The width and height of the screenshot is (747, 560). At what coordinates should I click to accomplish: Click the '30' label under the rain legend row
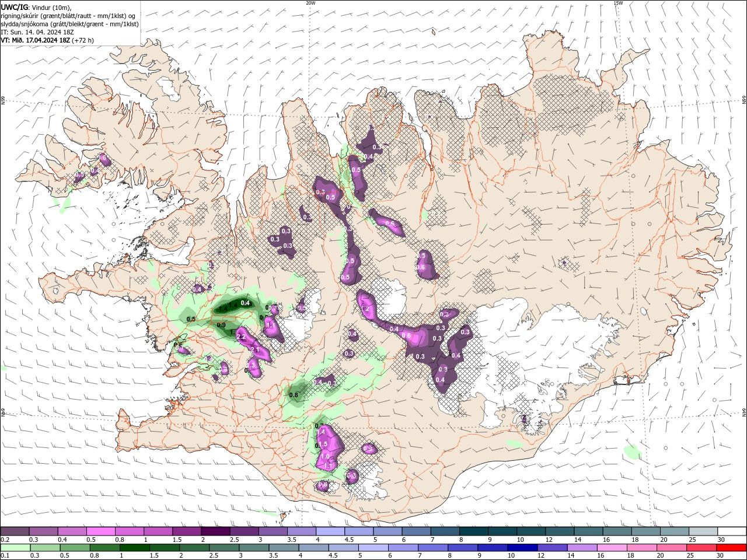click(721, 556)
